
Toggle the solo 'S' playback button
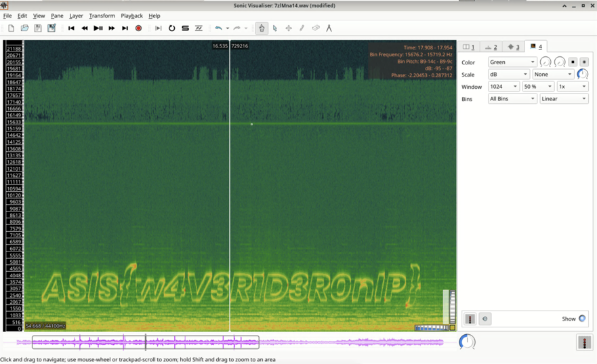pos(185,28)
